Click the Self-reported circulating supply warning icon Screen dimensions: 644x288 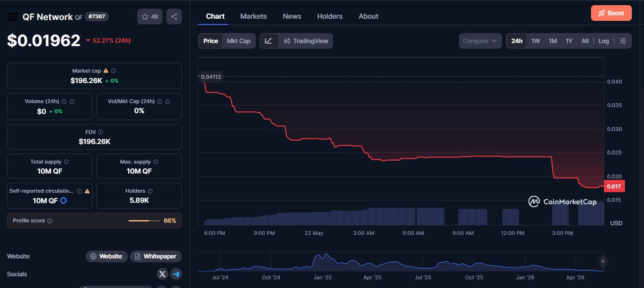[87, 191]
